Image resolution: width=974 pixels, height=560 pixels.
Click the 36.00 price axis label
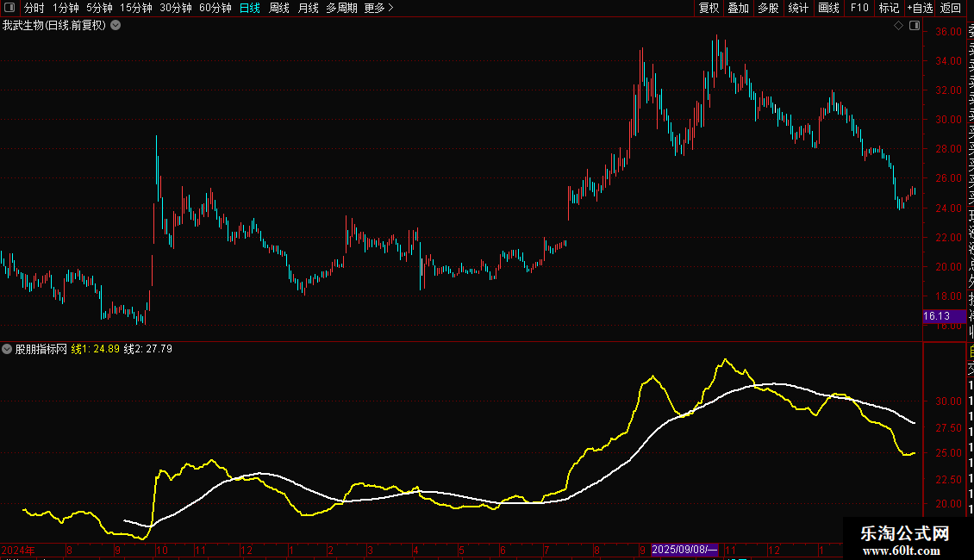(948, 32)
